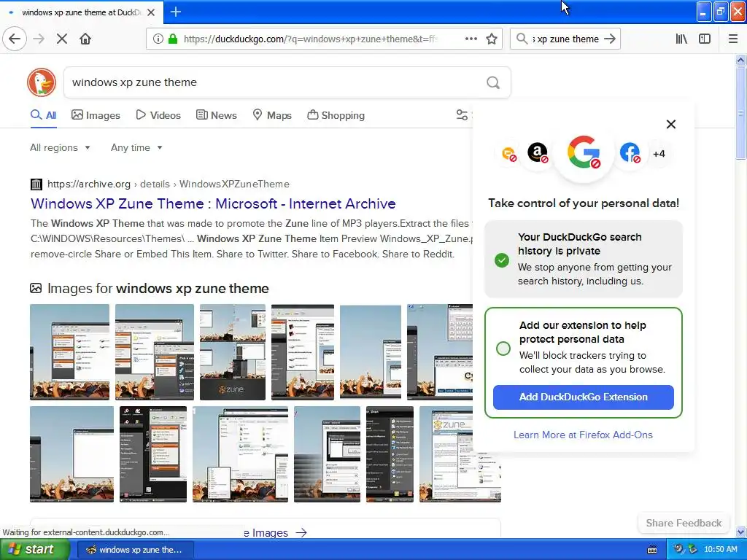Switch to the News tab
This screenshot has height=560, width=747.
216,115
